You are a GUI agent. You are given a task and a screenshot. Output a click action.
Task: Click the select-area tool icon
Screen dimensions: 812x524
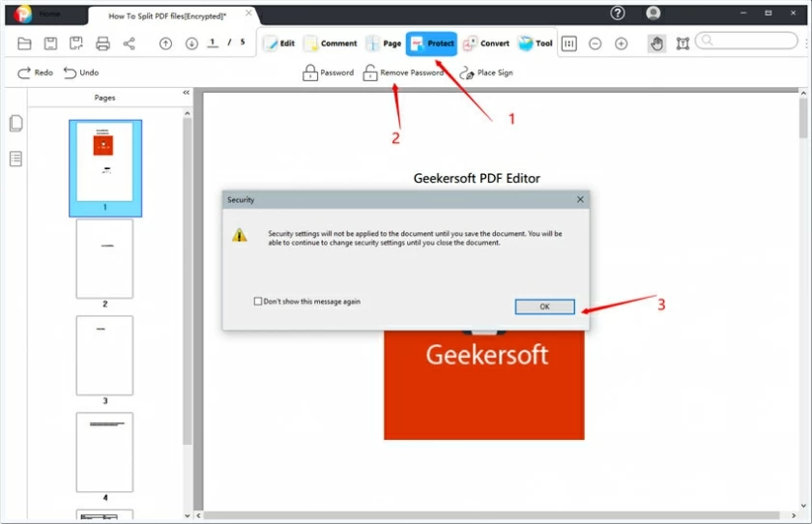(x=682, y=44)
